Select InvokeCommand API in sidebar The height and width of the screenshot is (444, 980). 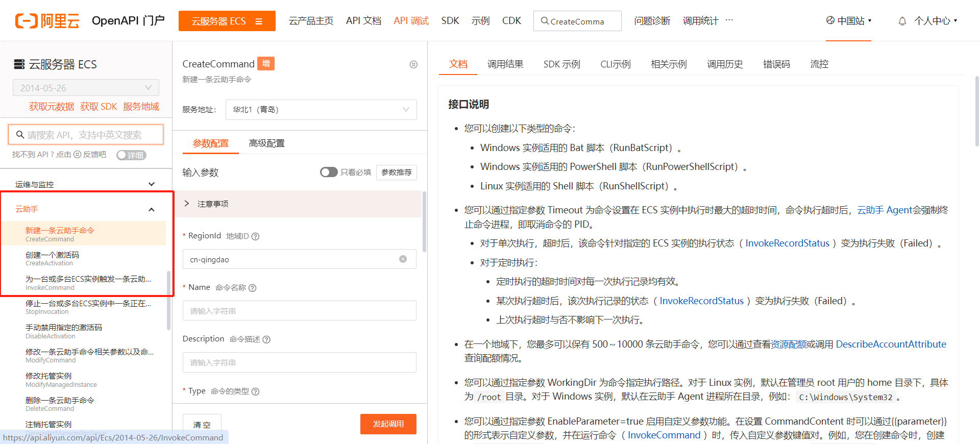pyautogui.click(x=88, y=283)
